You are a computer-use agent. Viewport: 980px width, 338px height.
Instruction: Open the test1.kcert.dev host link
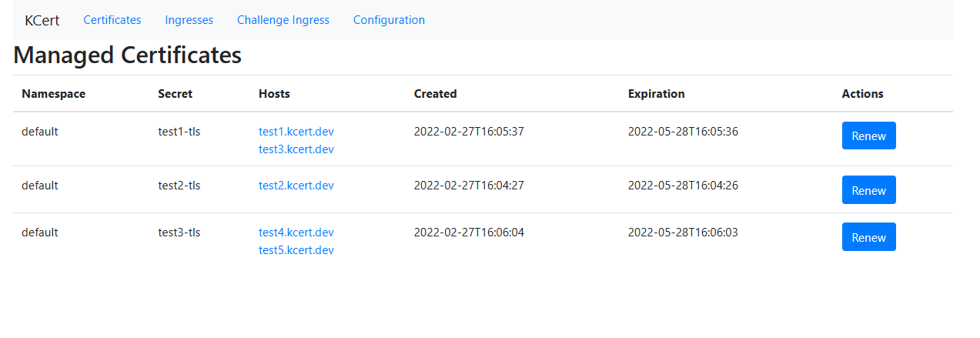pyautogui.click(x=296, y=132)
